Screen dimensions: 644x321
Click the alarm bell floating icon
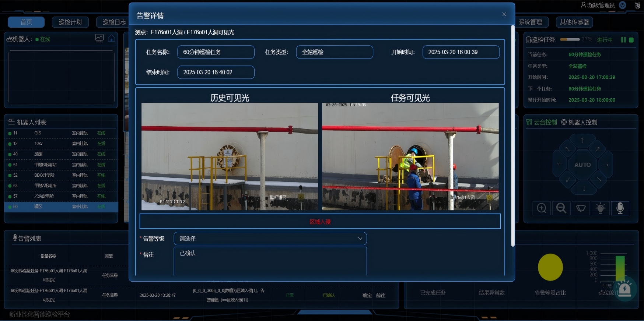coord(624,289)
